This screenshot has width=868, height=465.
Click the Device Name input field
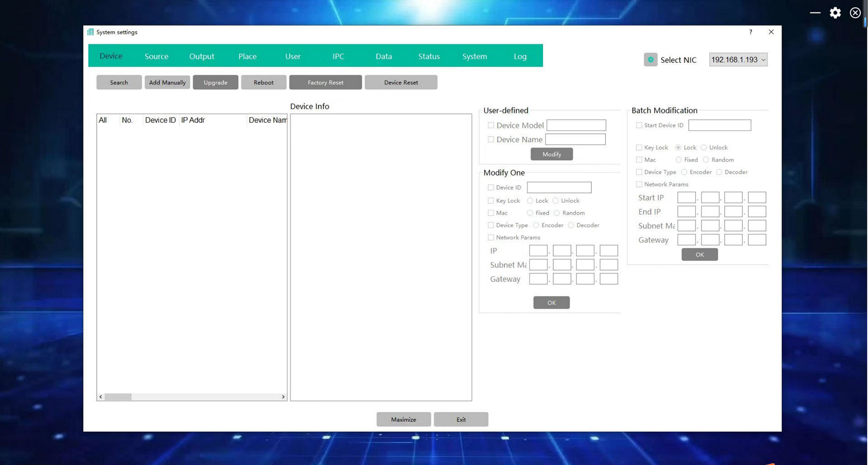[x=575, y=140]
